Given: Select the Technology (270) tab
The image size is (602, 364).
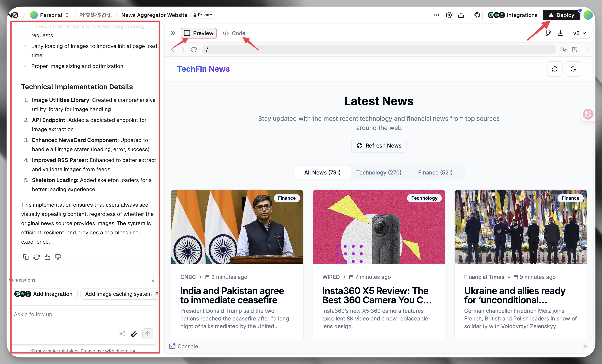Looking at the screenshot, I should coord(379,173).
